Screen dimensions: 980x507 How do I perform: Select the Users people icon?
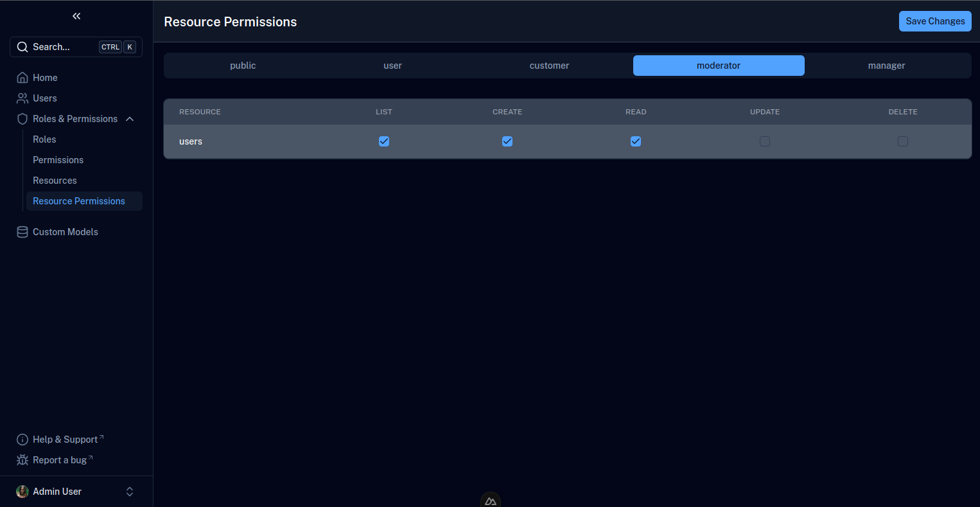tap(22, 98)
